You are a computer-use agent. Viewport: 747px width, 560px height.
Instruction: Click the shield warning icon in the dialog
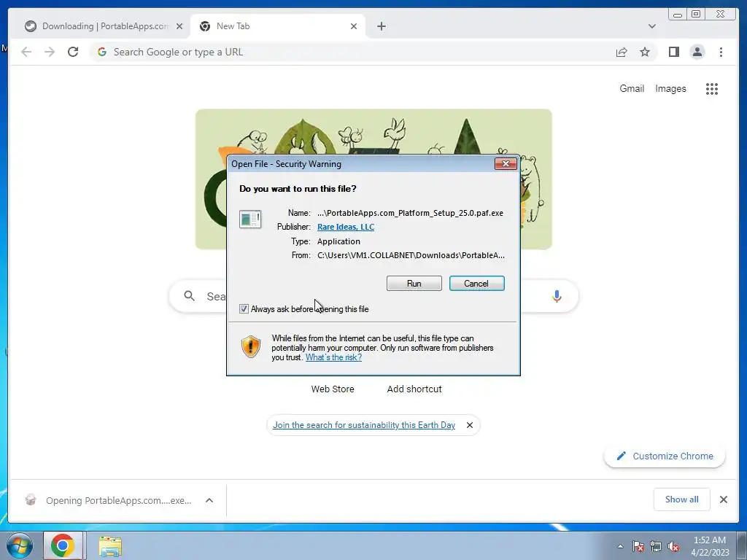point(251,346)
